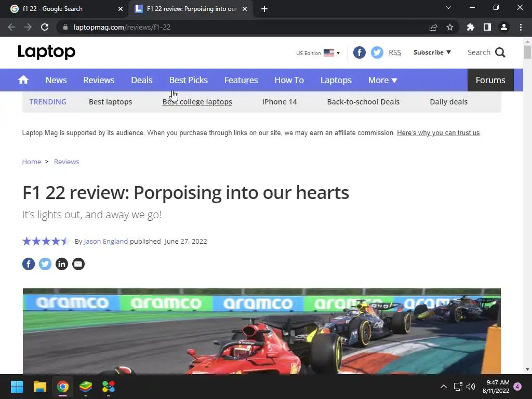Viewport: 532px width, 399px height.
Task: Open the volume control in tray
Action: 471,387
